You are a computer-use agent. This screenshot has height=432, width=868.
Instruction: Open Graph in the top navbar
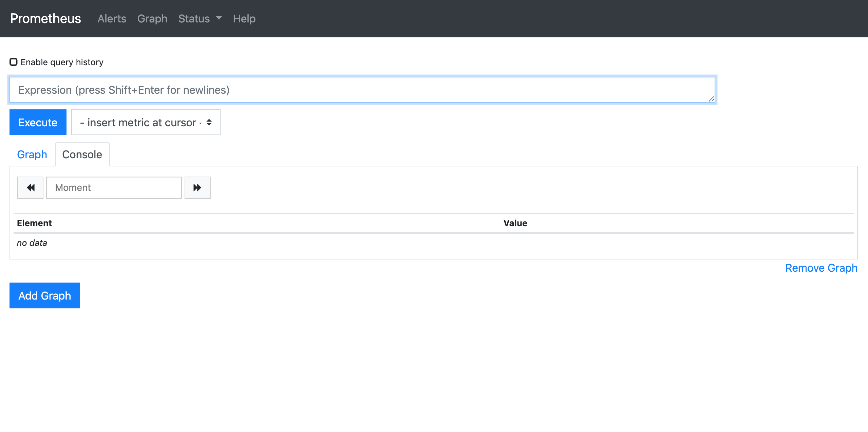152,19
